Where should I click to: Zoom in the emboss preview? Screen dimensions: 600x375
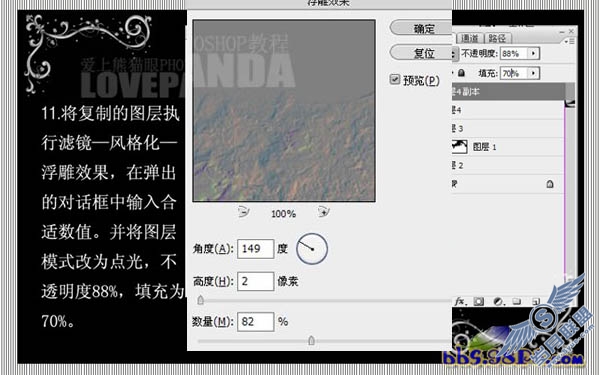click(323, 211)
